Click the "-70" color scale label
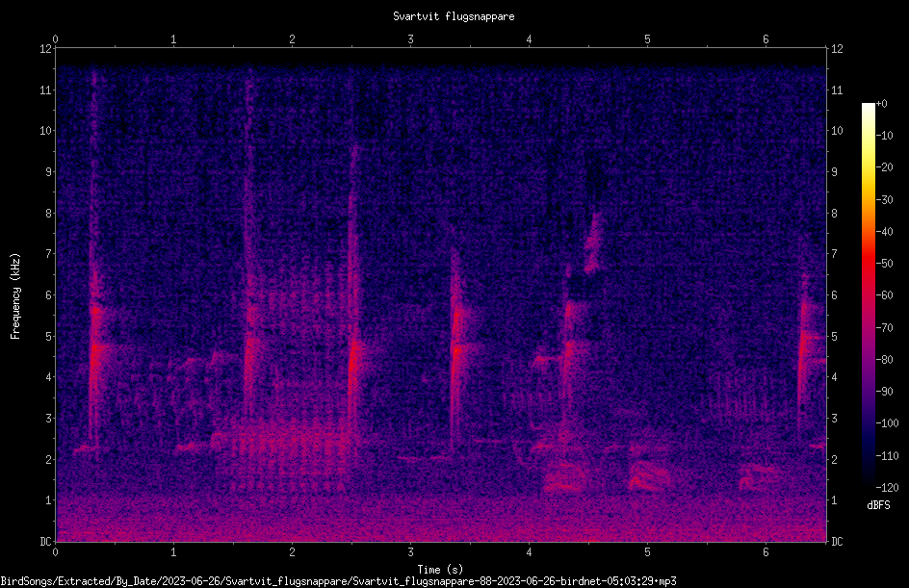Image resolution: width=909 pixels, height=588 pixels. pyautogui.click(x=884, y=328)
